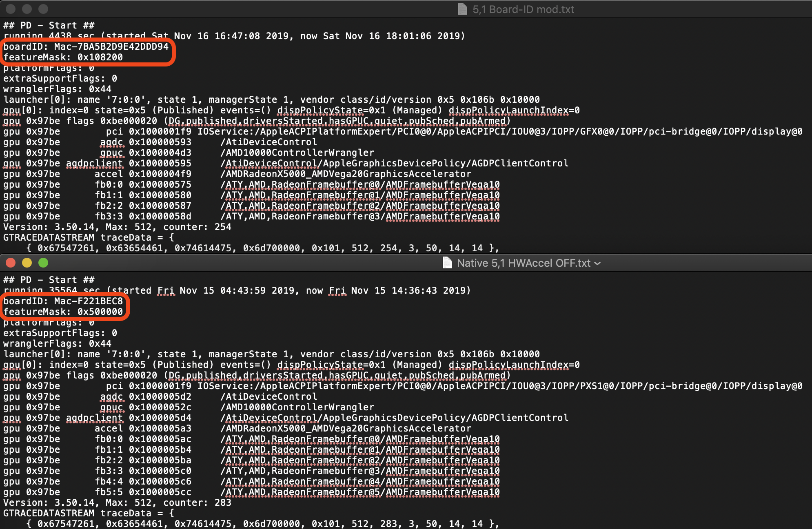The width and height of the screenshot is (812, 529).
Task: Click the featureMask 0x500000 value
Action: 100,312
